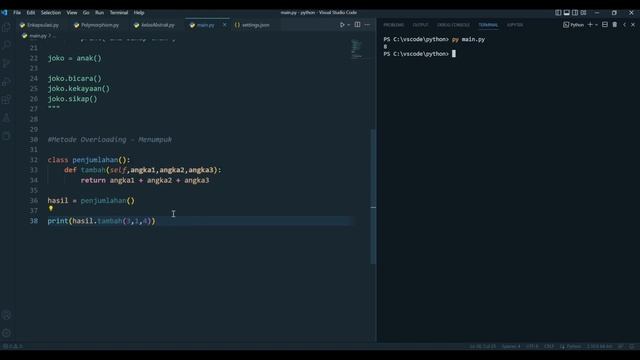Viewport: 640px width, 360px height.
Task: Click main.py in the breadcrumb bar
Action: 38,36
